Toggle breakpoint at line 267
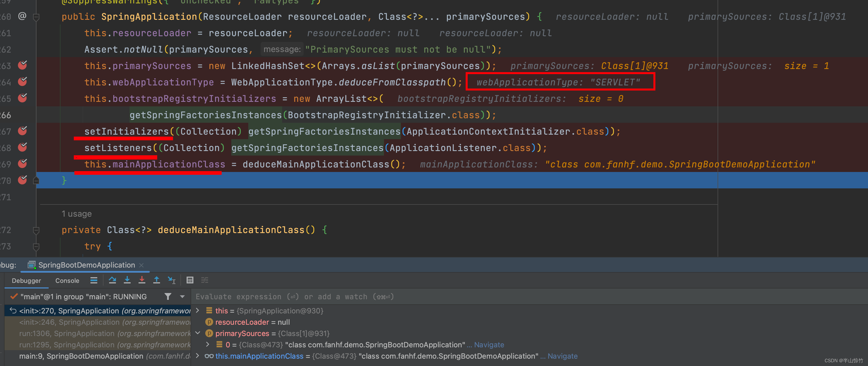This screenshot has height=366, width=868. tap(23, 131)
